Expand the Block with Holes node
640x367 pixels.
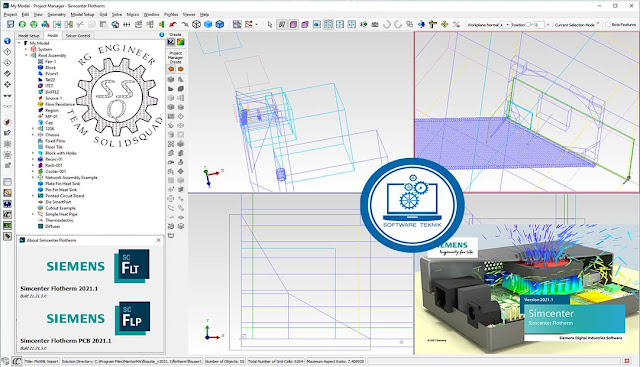(33, 153)
